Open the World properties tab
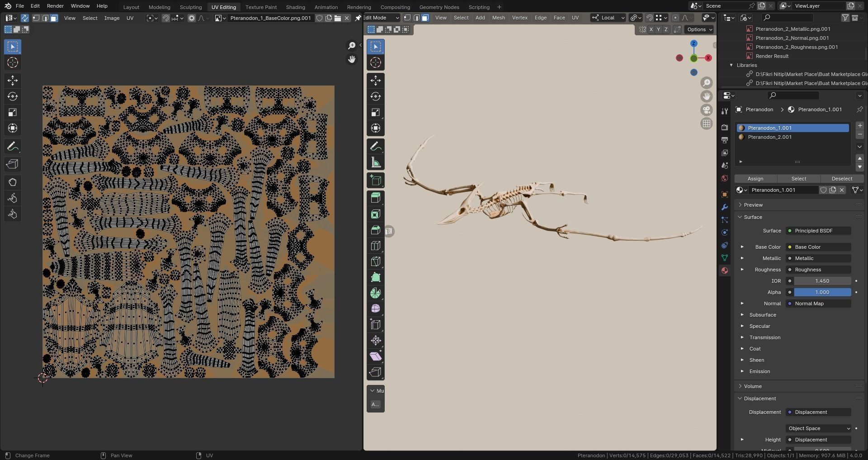Viewport: 868px width, 460px height. 725,178
